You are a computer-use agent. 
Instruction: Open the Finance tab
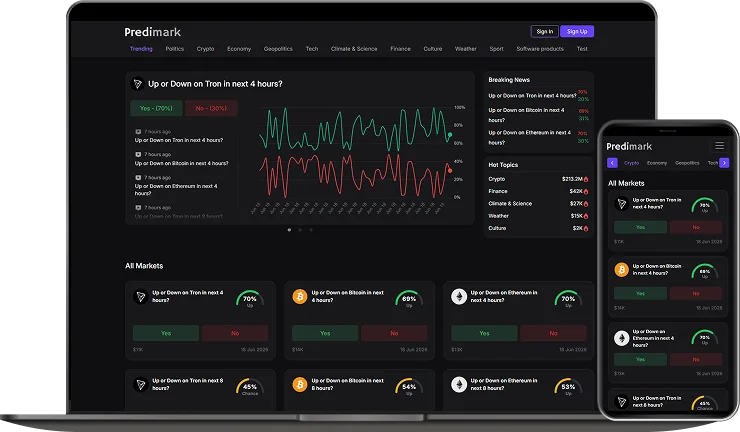(x=400, y=49)
